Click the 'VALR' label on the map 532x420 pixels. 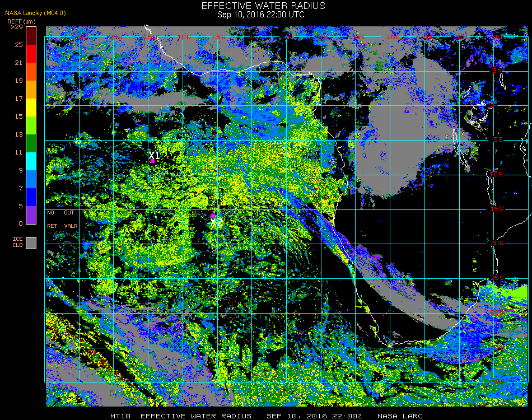point(71,226)
